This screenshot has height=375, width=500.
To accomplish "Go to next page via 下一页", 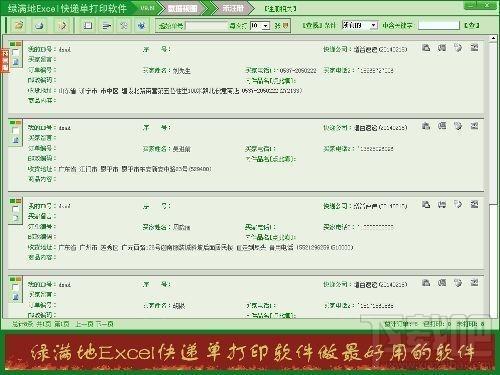I will coord(104,324).
